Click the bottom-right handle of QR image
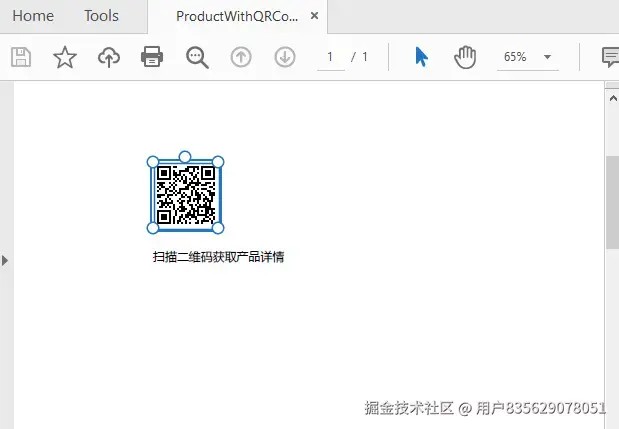 [218, 228]
